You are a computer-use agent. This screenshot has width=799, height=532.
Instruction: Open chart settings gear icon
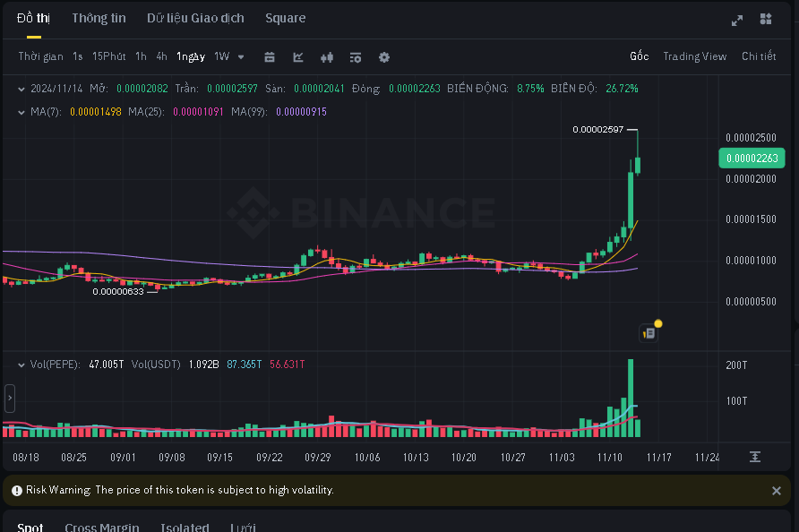(384, 57)
